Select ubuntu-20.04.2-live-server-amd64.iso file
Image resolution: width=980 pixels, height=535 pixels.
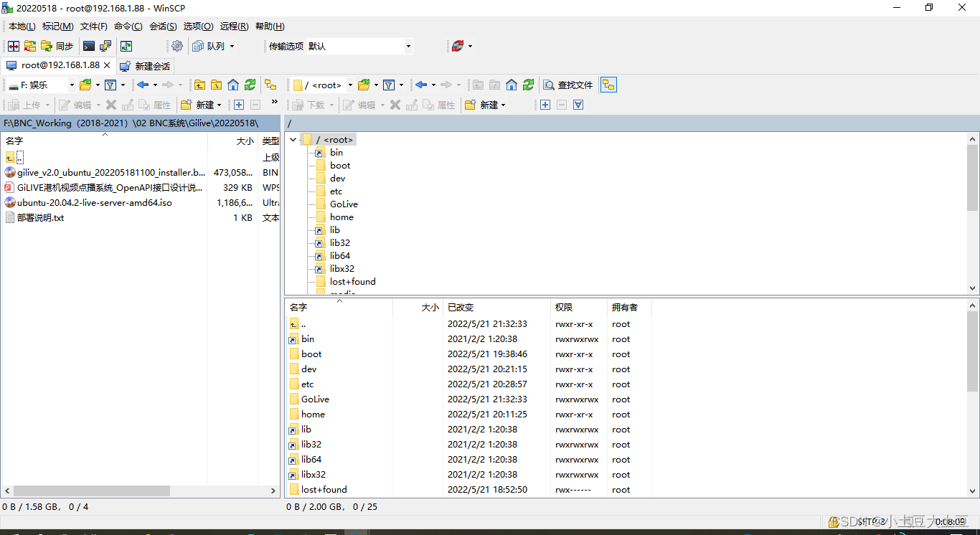95,203
